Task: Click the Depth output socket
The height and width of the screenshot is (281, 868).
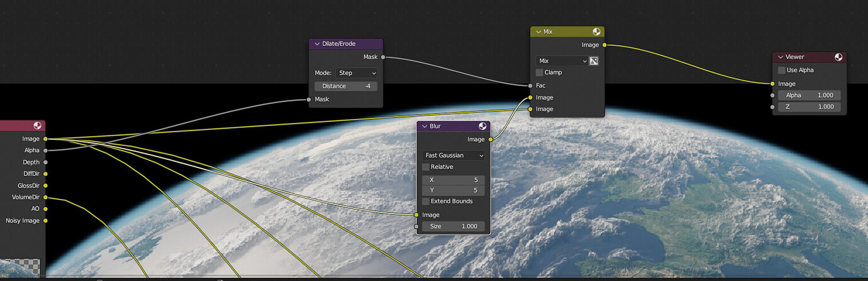Action: 45,162
